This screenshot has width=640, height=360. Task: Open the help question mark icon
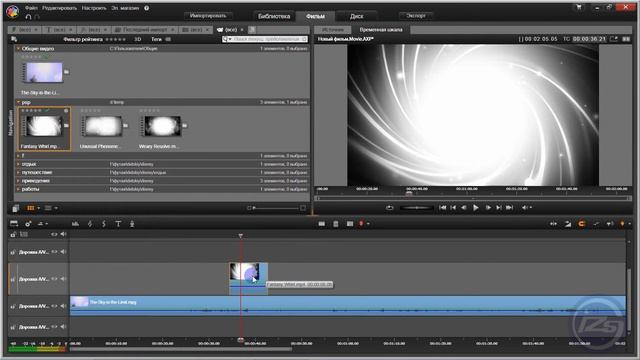tap(147, 8)
